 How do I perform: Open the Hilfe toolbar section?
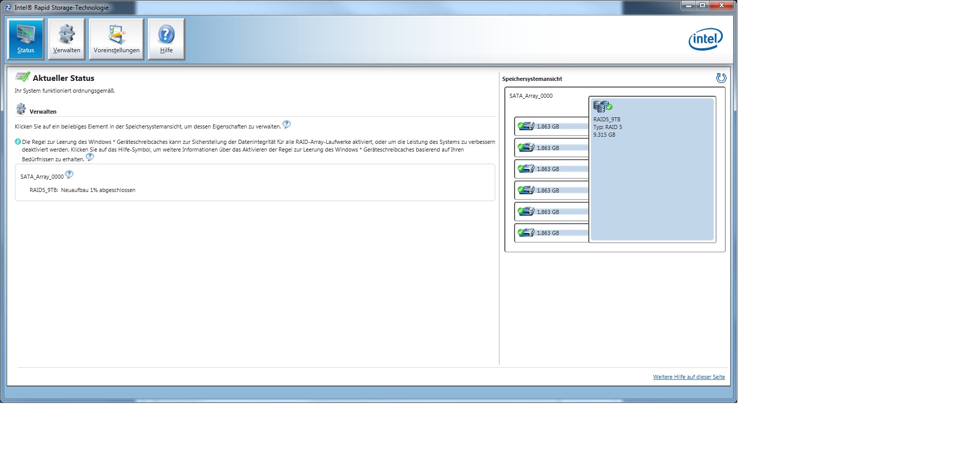(x=166, y=39)
